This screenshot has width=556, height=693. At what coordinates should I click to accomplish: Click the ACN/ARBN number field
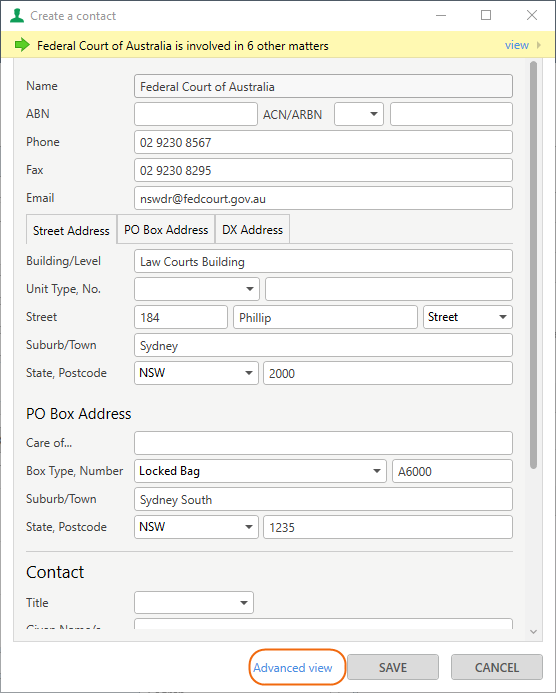pyautogui.click(x=451, y=114)
